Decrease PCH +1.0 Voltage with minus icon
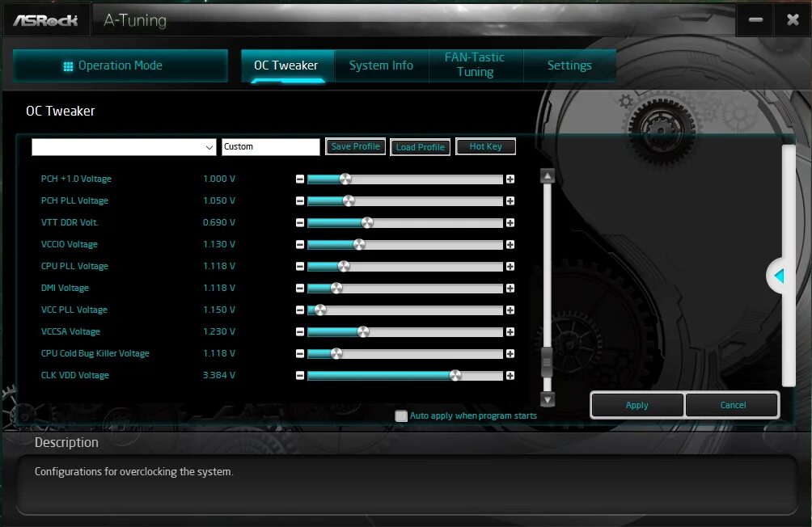 (x=300, y=179)
